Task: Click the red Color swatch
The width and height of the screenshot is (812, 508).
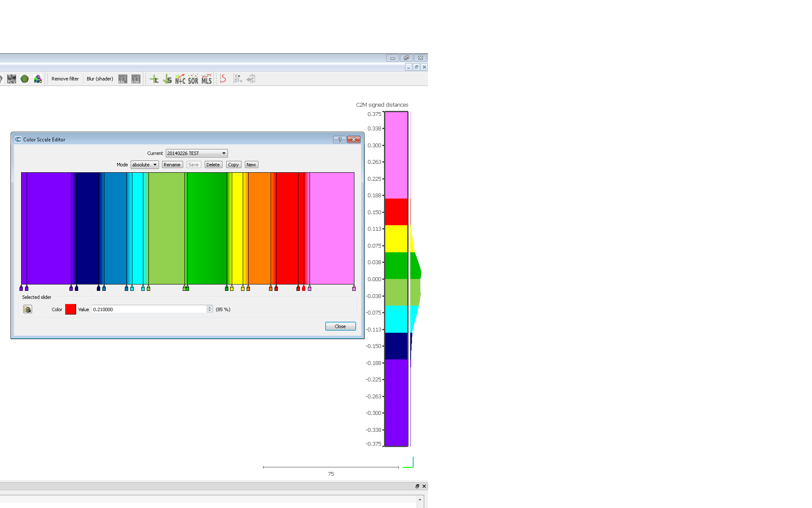Action: click(x=71, y=309)
